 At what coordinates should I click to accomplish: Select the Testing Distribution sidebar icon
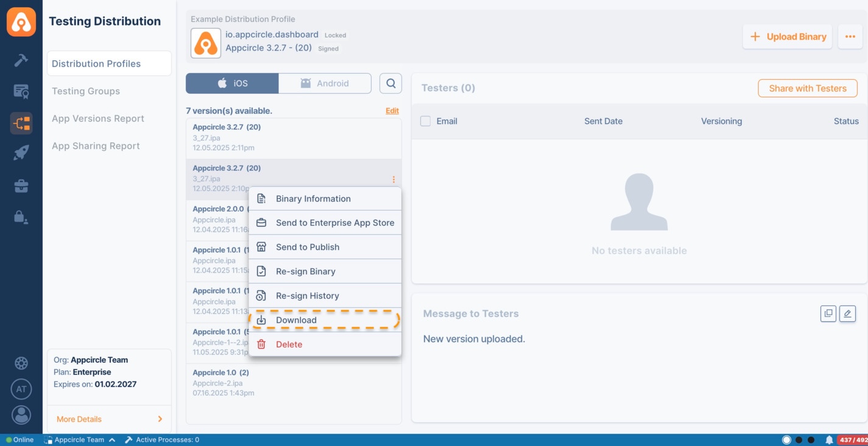pyautogui.click(x=21, y=123)
